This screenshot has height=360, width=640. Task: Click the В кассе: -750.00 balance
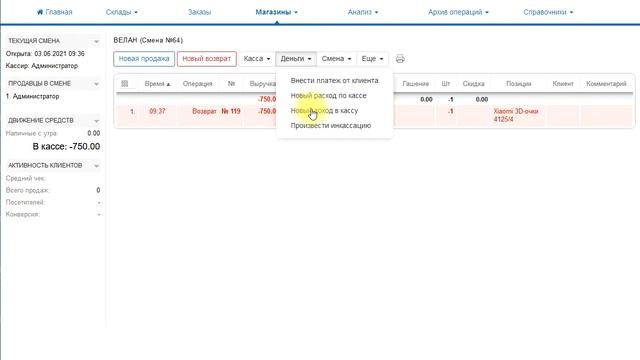coord(66,147)
